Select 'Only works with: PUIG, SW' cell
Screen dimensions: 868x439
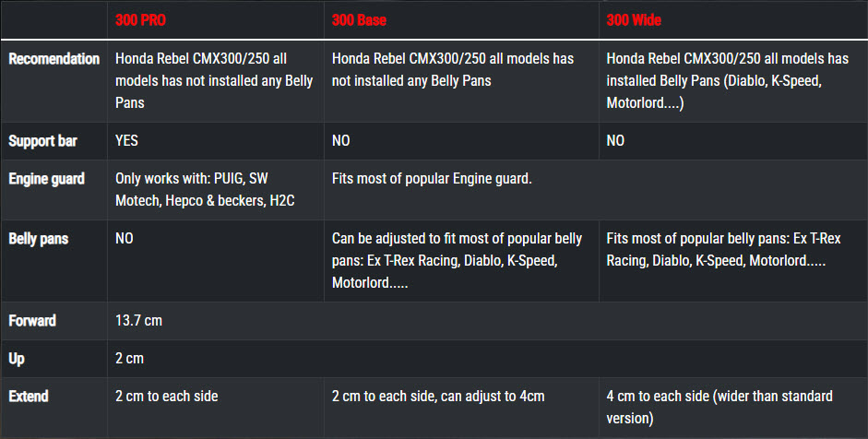coord(205,189)
